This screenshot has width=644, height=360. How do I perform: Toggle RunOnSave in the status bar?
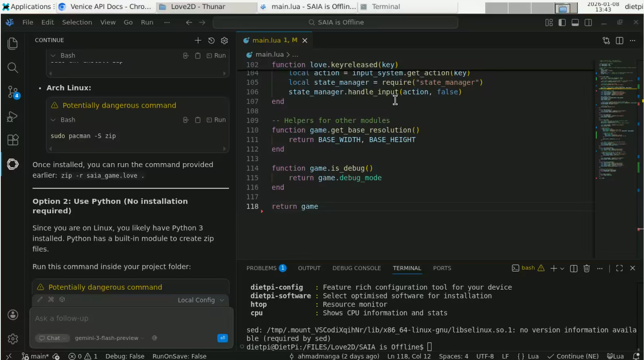179,356
